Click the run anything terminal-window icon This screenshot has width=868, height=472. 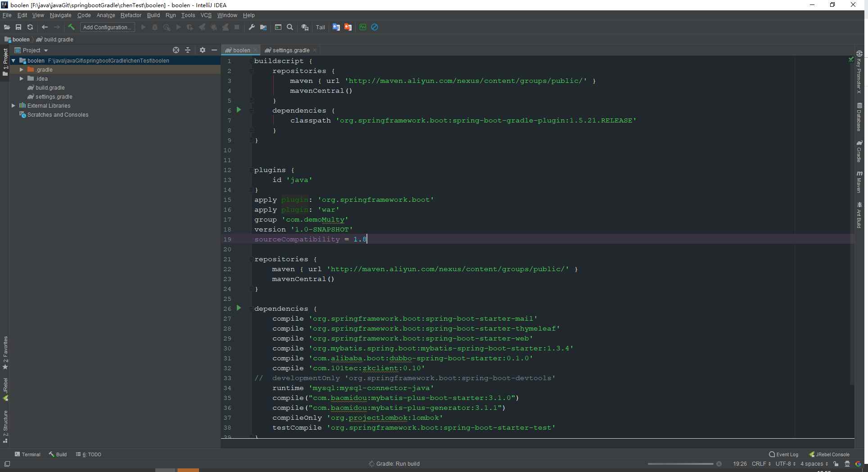tap(278, 27)
